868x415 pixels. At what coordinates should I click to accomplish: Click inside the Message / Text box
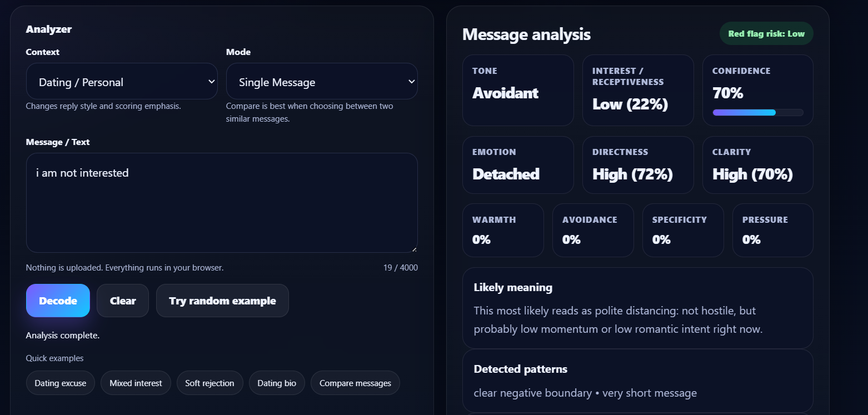point(222,202)
